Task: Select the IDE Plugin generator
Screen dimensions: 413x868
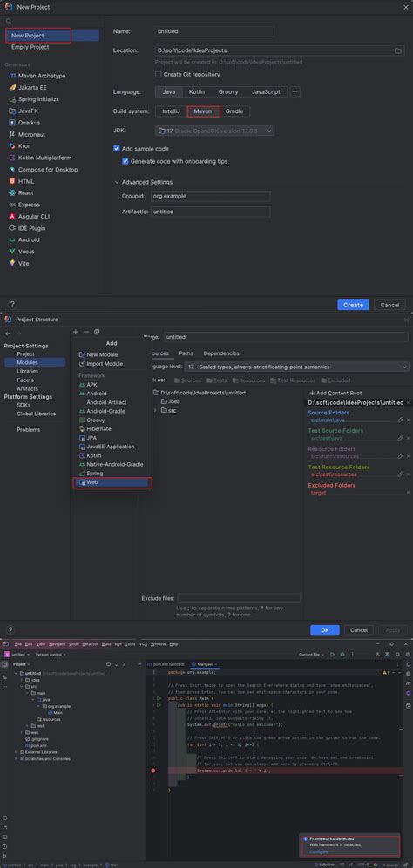Action: click(27, 228)
